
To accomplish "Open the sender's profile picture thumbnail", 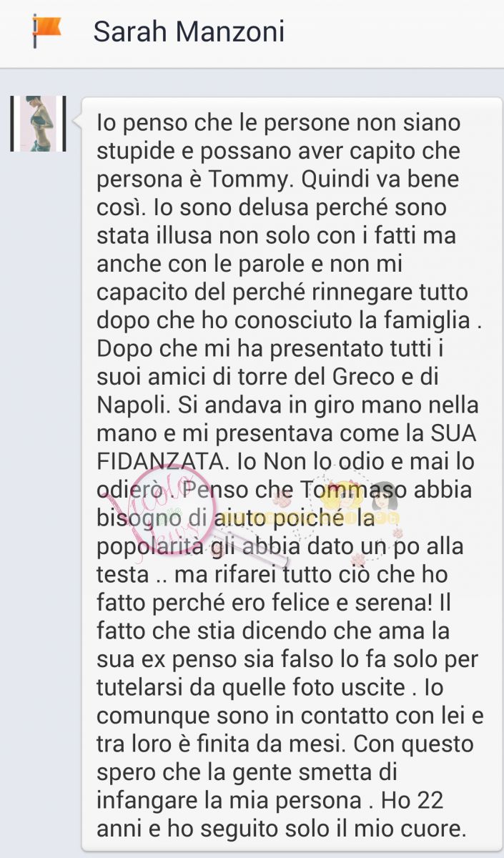I will (x=38, y=124).
